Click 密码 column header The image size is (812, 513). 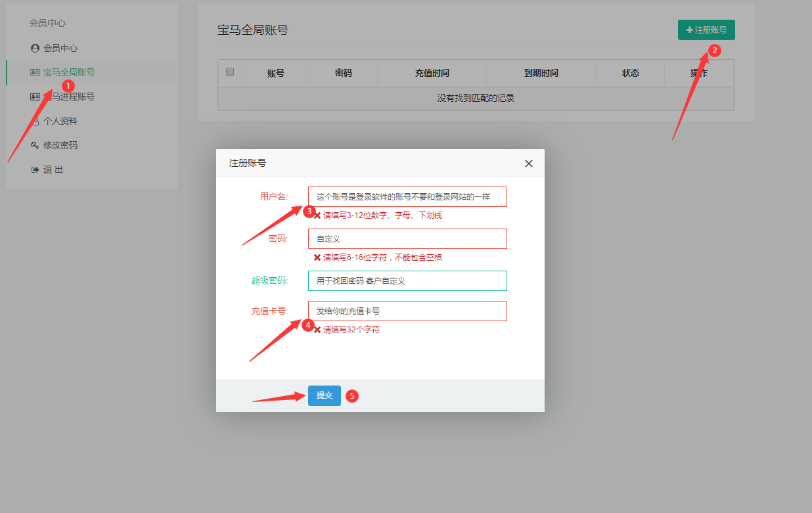coord(344,73)
